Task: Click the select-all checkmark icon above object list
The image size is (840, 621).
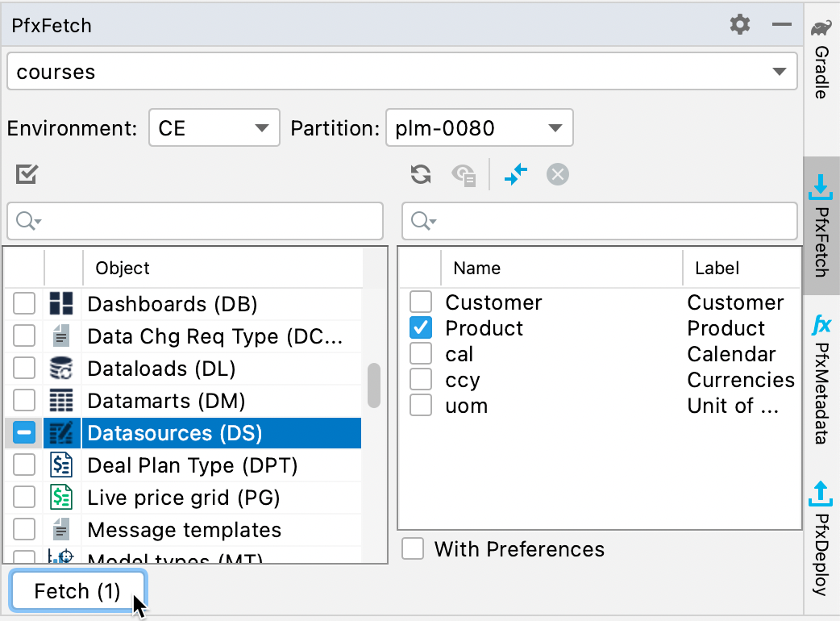Action: (26, 173)
